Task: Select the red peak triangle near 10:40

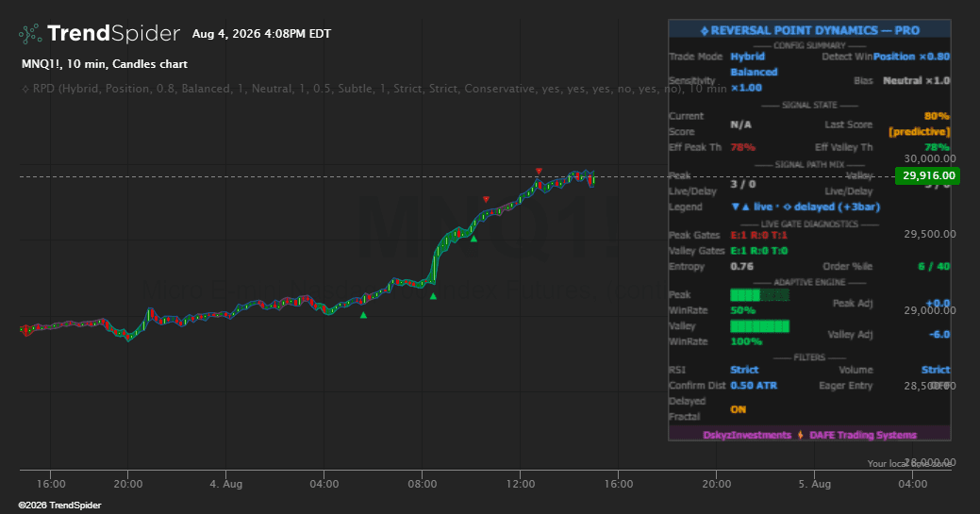Action: coord(486,200)
